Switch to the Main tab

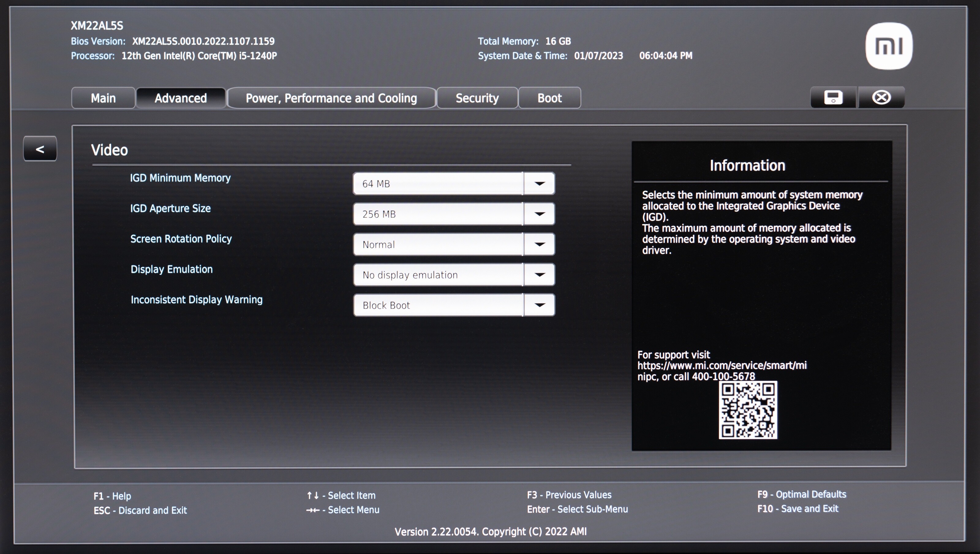[103, 98]
